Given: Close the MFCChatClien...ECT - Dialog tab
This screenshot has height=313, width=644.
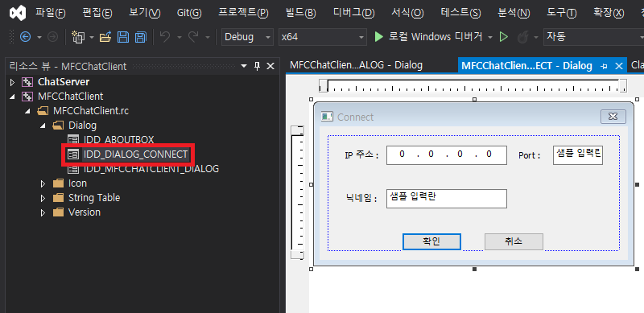Looking at the screenshot, I should 618,66.
